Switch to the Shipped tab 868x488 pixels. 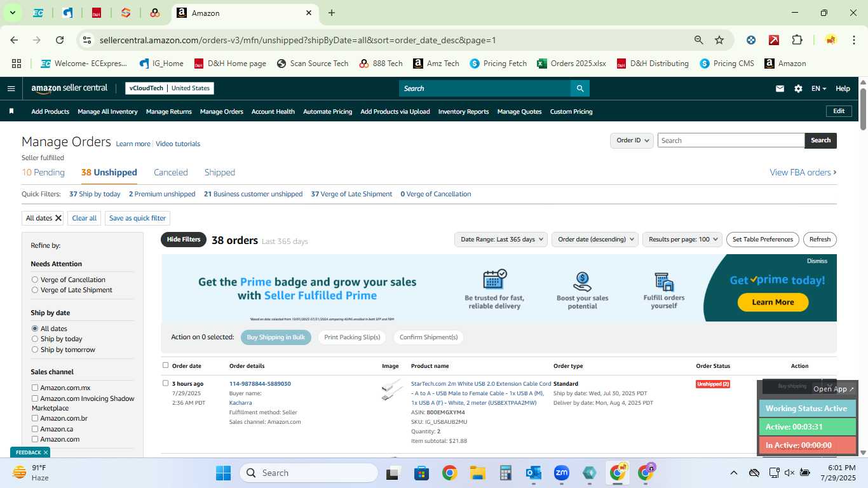[x=220, y=172]
